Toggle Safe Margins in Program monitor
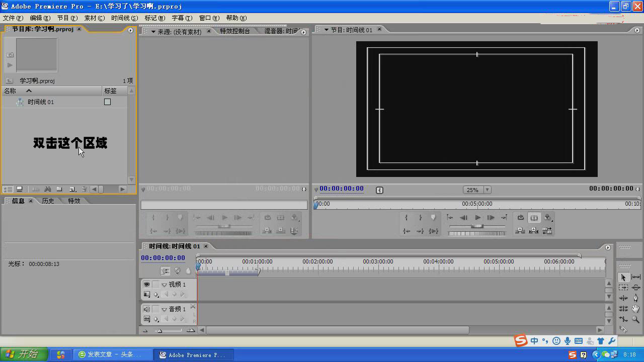Image resolution: width=644 pixels, height=362 pixels. point(534,218)
